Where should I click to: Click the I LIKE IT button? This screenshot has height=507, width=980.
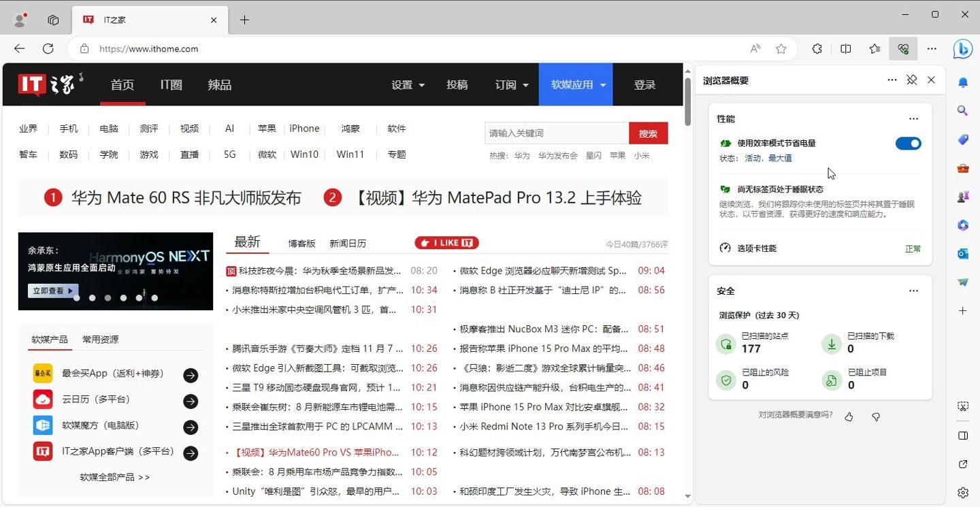pyautogui.click(x=446, y=243)
